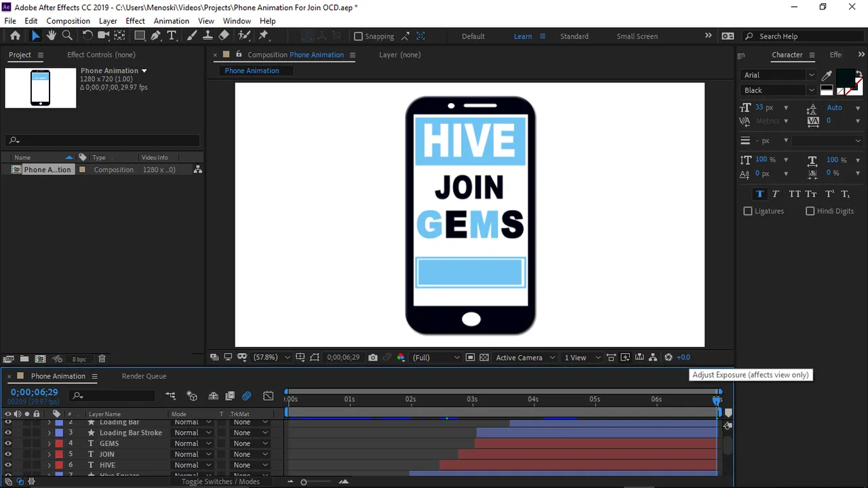The width and height of the screenshot is (868, 488).
Task: Click the Draft 3D icon in timeline
Action: point(192,396)
